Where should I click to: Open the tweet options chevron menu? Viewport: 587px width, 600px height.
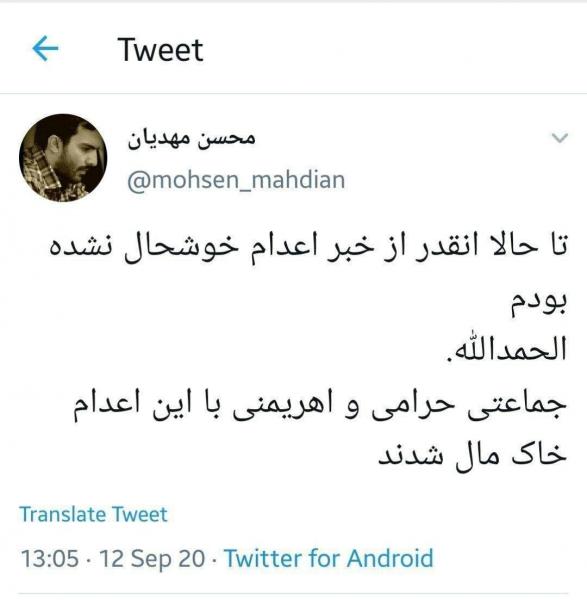pos(560,138)
